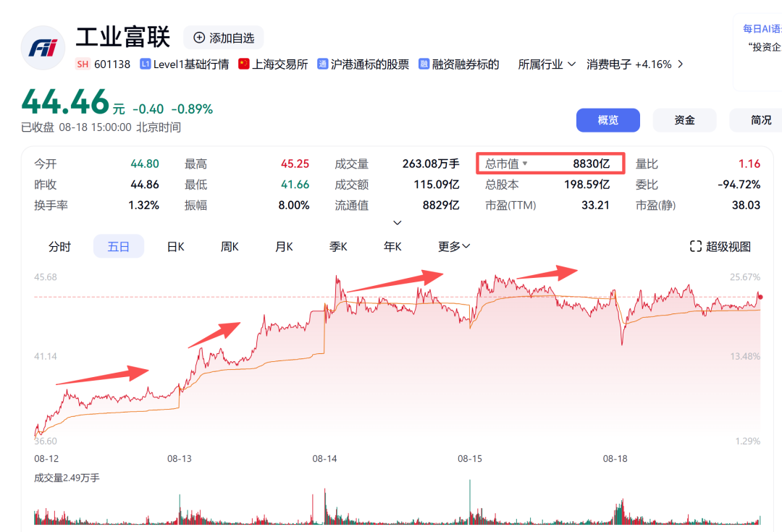
Task: Select 年K chart period
Action: click(x=392, y=246)
